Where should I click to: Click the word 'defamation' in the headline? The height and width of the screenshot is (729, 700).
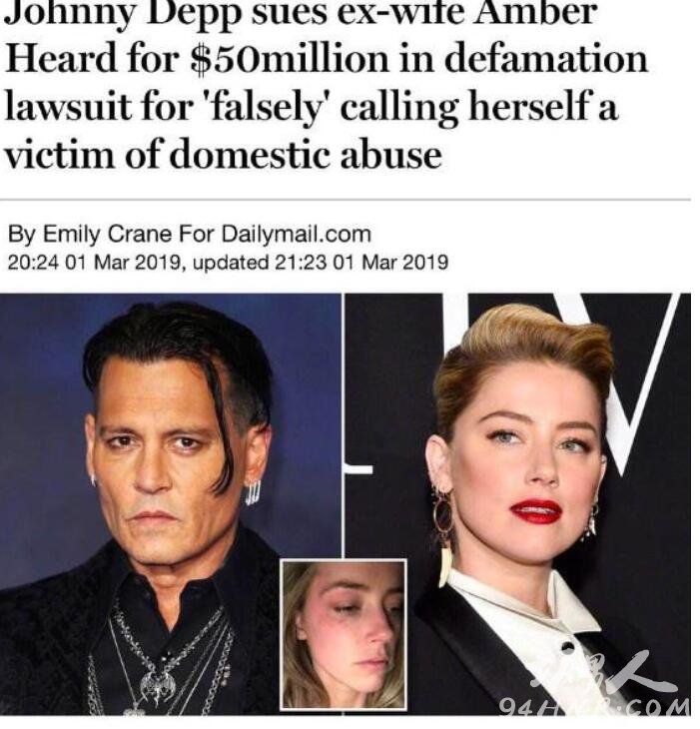(x=545, y=59)
